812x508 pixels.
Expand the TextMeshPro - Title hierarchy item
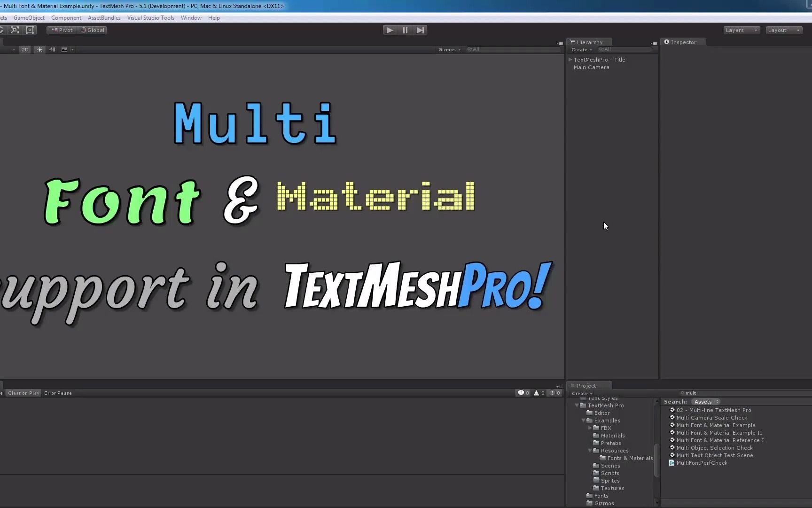570,59
